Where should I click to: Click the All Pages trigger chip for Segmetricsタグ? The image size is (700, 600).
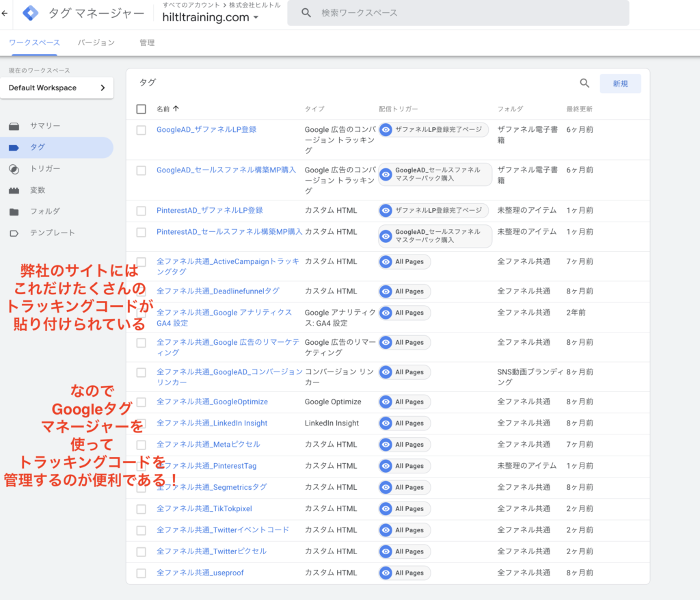point(405,487)
